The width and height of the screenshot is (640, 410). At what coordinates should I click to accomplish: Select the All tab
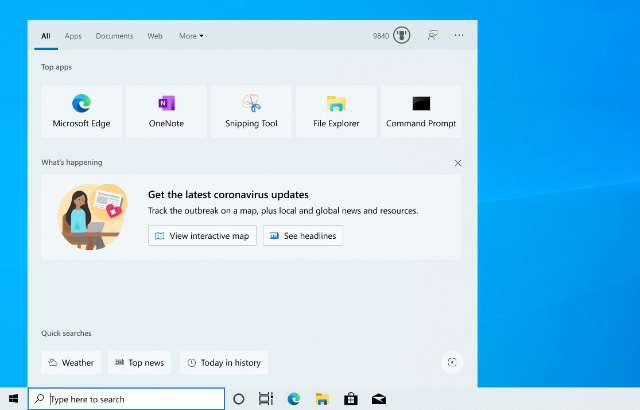46,36
